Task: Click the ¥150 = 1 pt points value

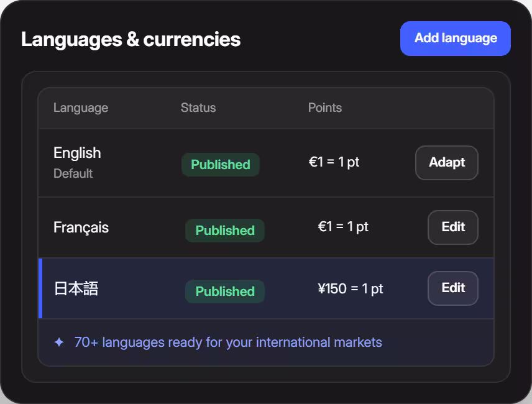Action: pos(351,288)
